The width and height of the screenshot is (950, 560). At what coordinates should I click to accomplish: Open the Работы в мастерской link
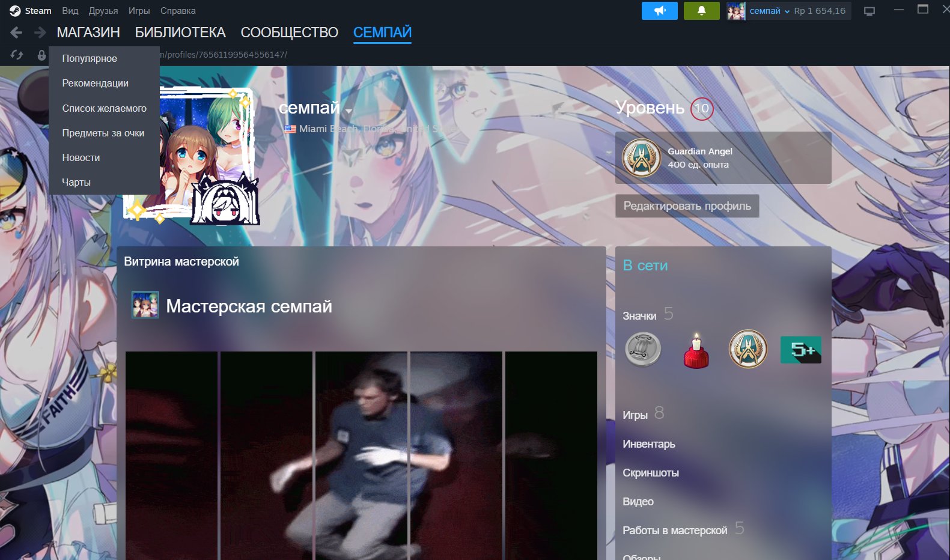(675, 531)
